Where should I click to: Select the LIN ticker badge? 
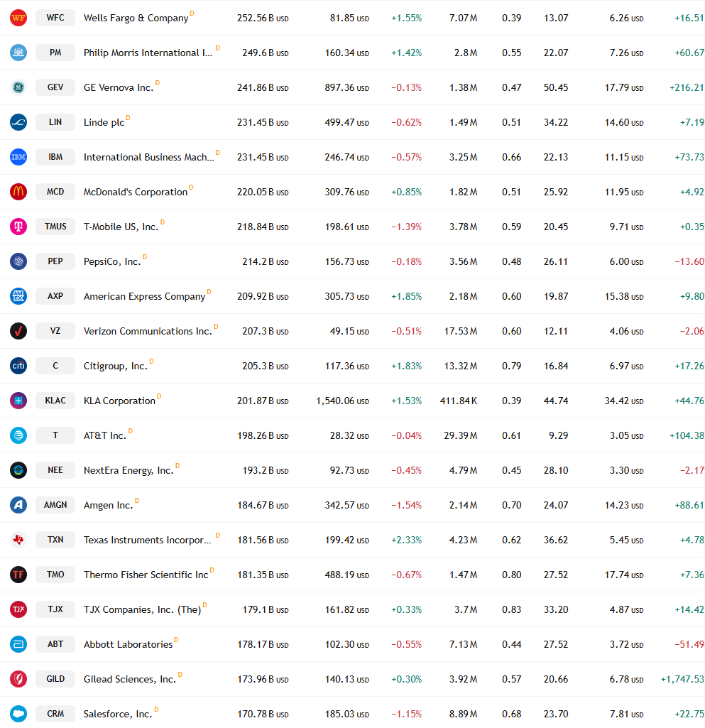click(55, 122)
